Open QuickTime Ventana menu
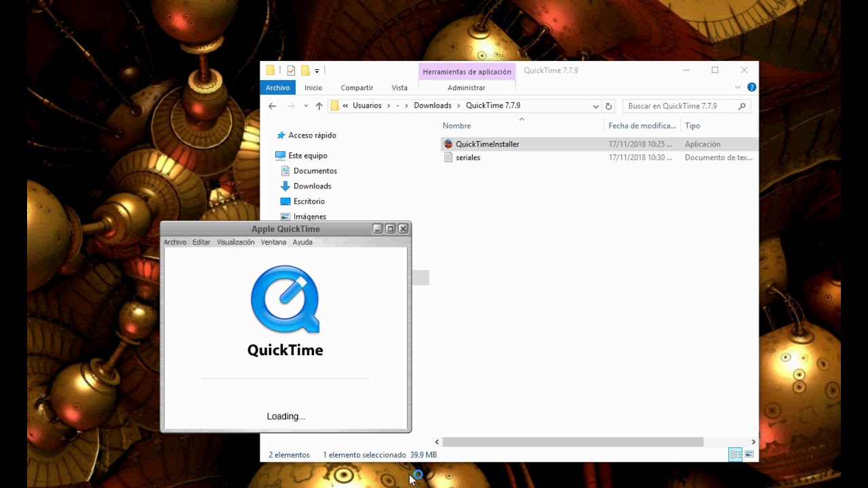 tap(273, 242)
